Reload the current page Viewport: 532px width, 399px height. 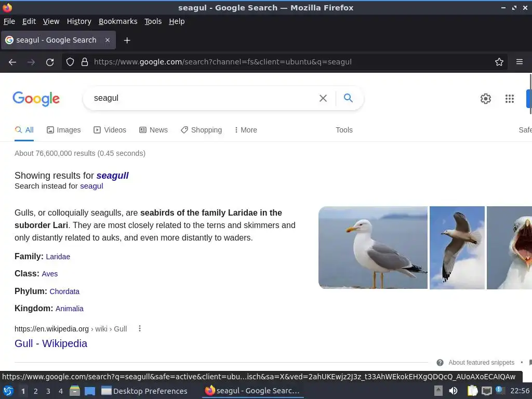[x=50, y=62]
